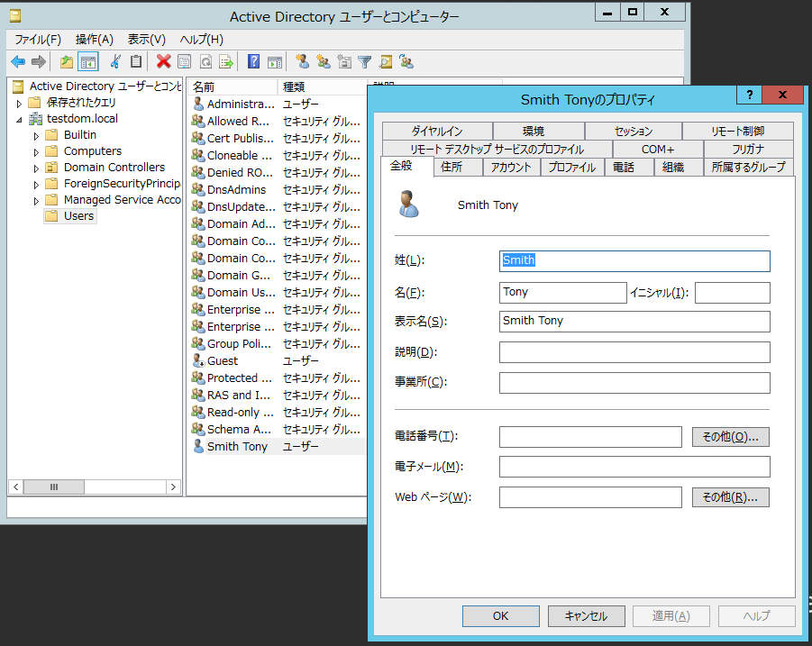Viewport: 812px width, 646px height.
Task: Click the blue Help question mark icon
Action: (x=254, y=62)
